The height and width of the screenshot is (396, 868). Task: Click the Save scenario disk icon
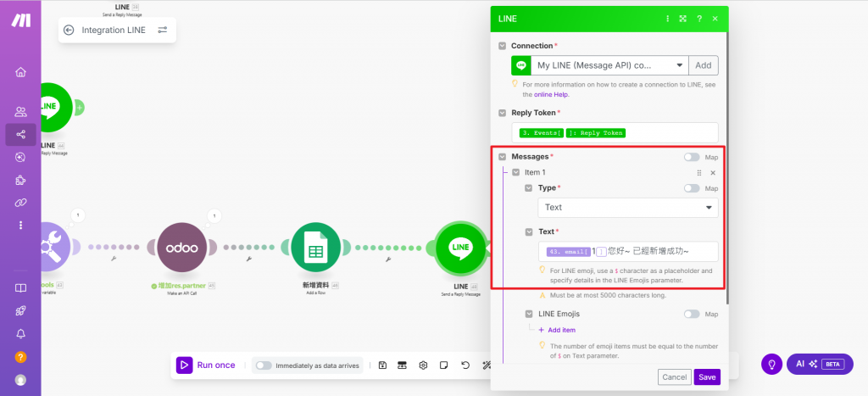pyautogui.click(x=382, y=365)
